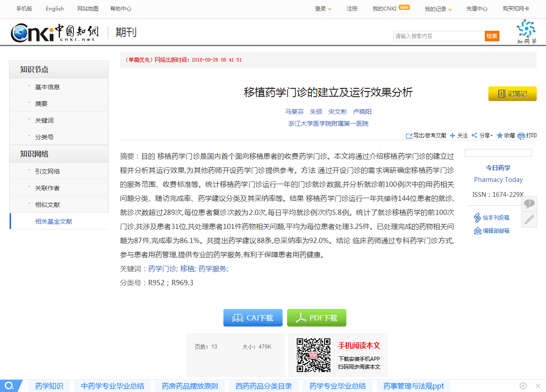Expand the 我的记录 dropdown menu
Viewport: 546px width, 392px height.
pos(438,9)
